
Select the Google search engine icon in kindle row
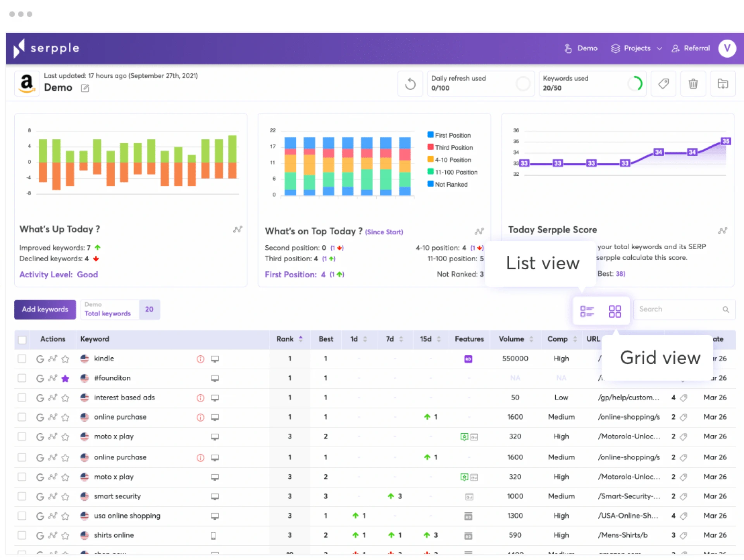click(40, 359)
